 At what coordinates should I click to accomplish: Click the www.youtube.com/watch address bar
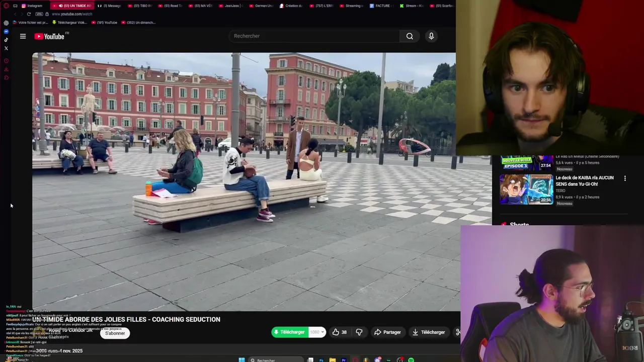tap(72, 14)
